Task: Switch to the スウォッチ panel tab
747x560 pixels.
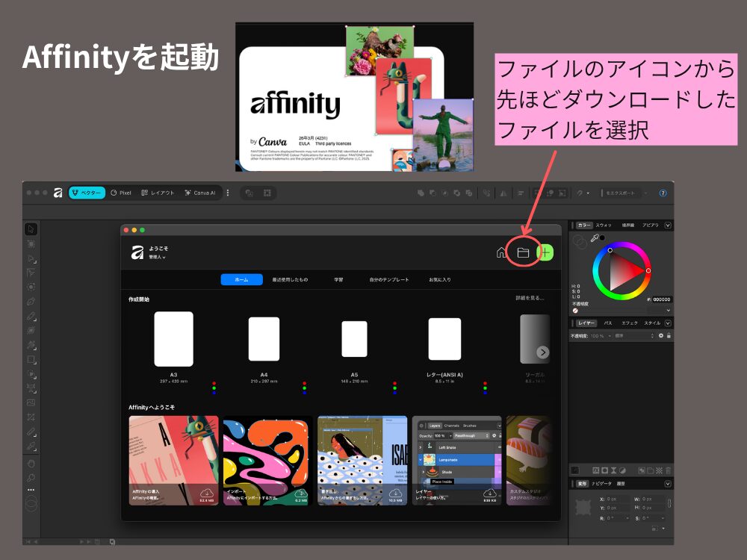Action: tap(603, 225)
